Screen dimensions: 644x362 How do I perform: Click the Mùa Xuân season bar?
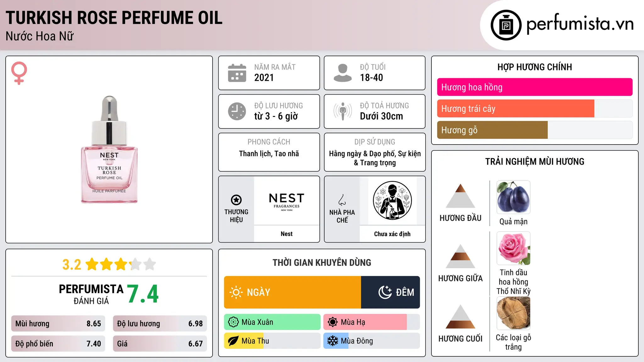(272, 322)
